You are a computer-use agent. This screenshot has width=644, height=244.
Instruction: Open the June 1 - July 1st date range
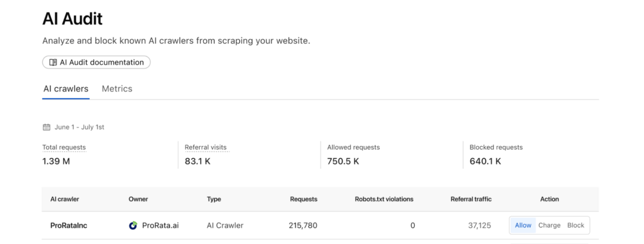coord(79,127)
